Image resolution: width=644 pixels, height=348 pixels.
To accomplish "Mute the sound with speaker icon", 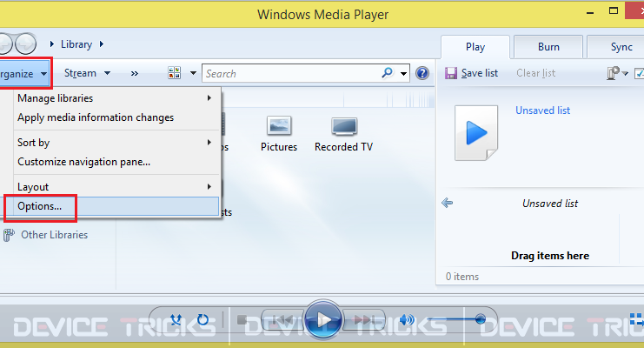I will (x=406, y=319).
